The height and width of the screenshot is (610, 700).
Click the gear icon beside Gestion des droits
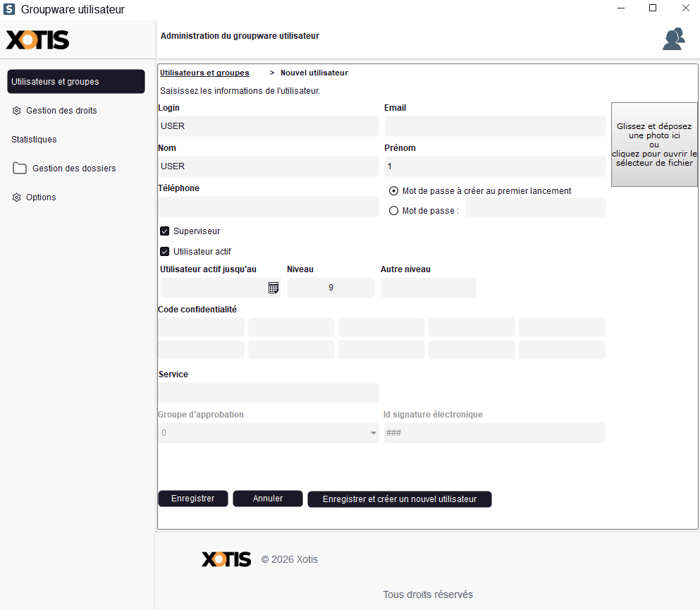point(17,111)
